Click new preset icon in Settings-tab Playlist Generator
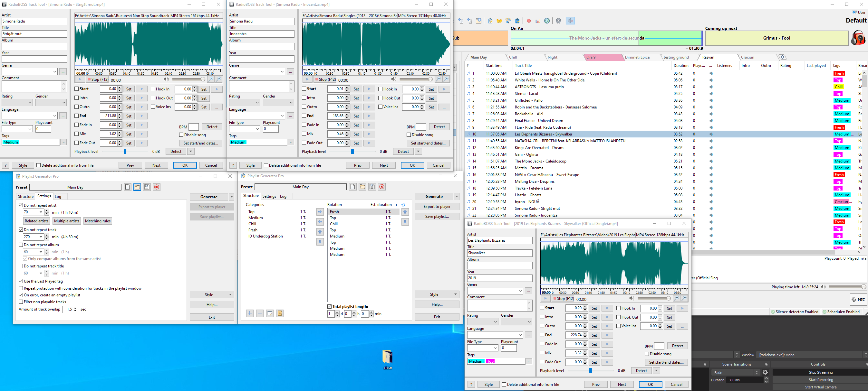868x391 pixels. 127,187
